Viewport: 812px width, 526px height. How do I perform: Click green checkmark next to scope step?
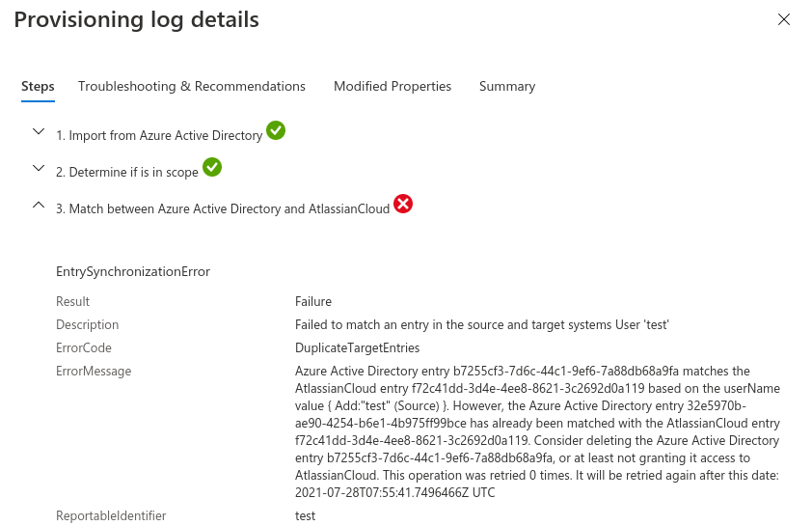tap(212, 167)
